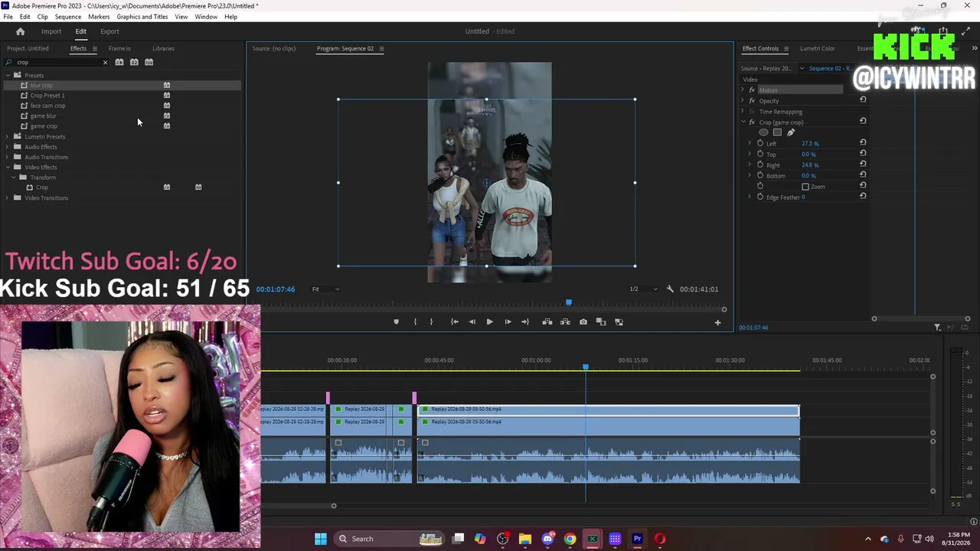Collapse the Presets folder

tap(8, 75)
